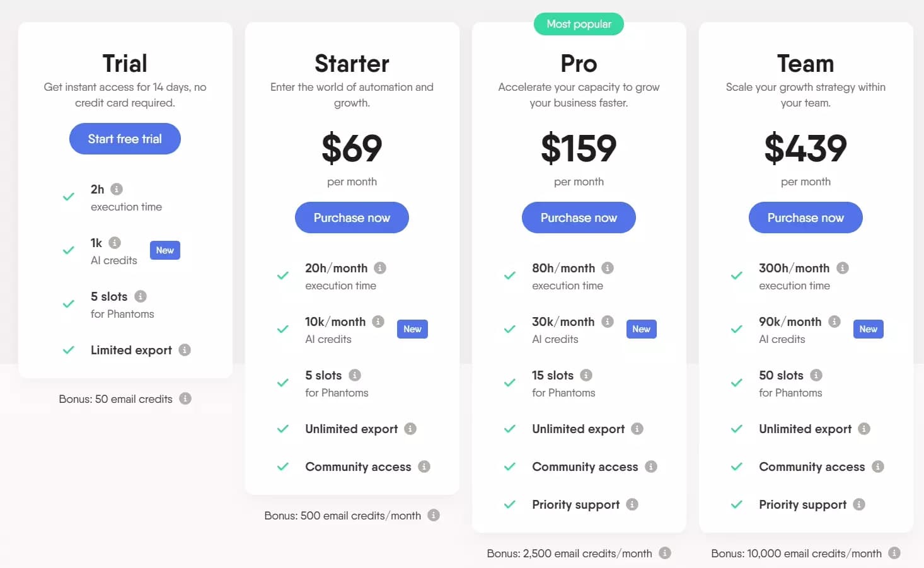
Task: Open the tooltip for Pro's 15 slots
Action: pyautogui.click(x=586, y=374)
